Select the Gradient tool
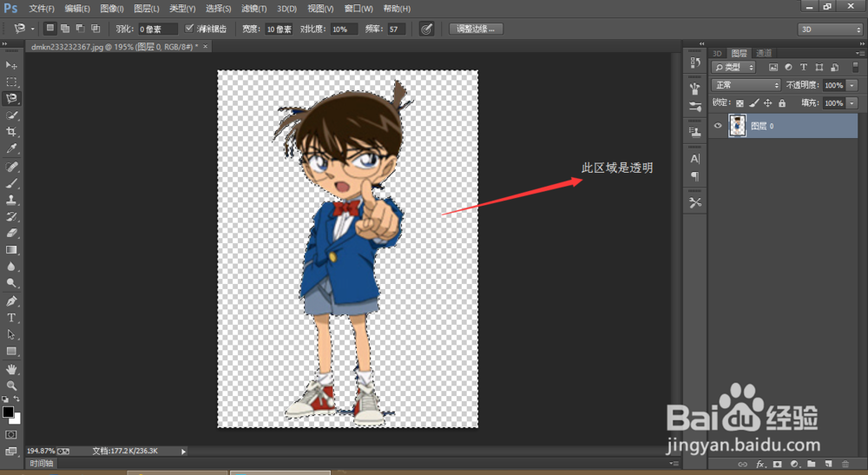This screenshot has width=868, height=475. click(x=11, y=250)
